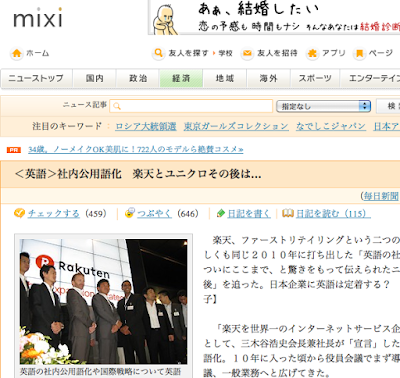Click the magnifier icon for 友人を探す

pyautogui.click(x=158, y=53)
